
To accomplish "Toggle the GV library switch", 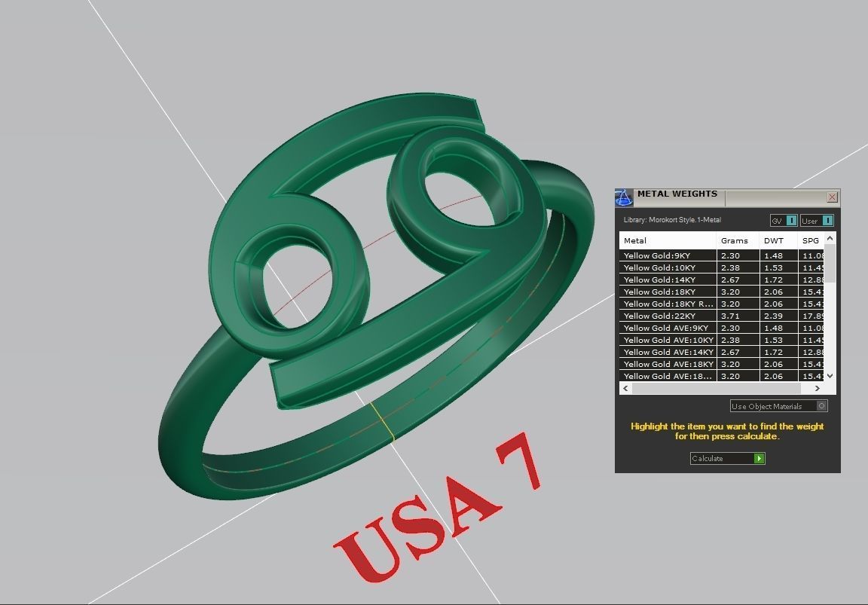I will tap(784, 220).
